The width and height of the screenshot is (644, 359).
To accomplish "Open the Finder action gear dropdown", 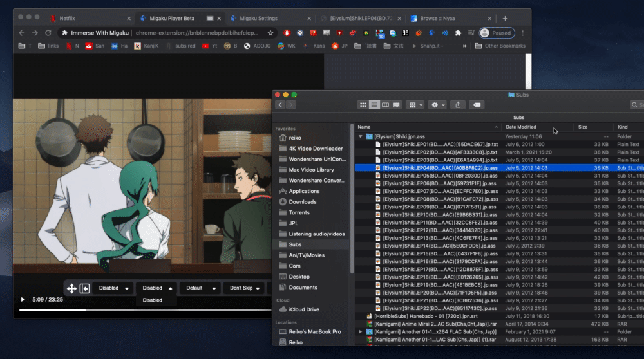I will (438, 104).
